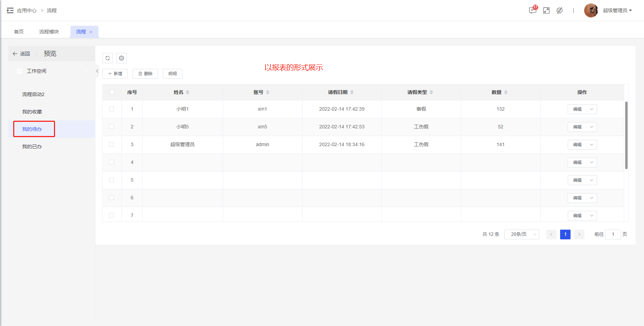Close the 流程 tab
This screenshot has height=326, width=644.
pyautogui.click(x=91, y=32)
